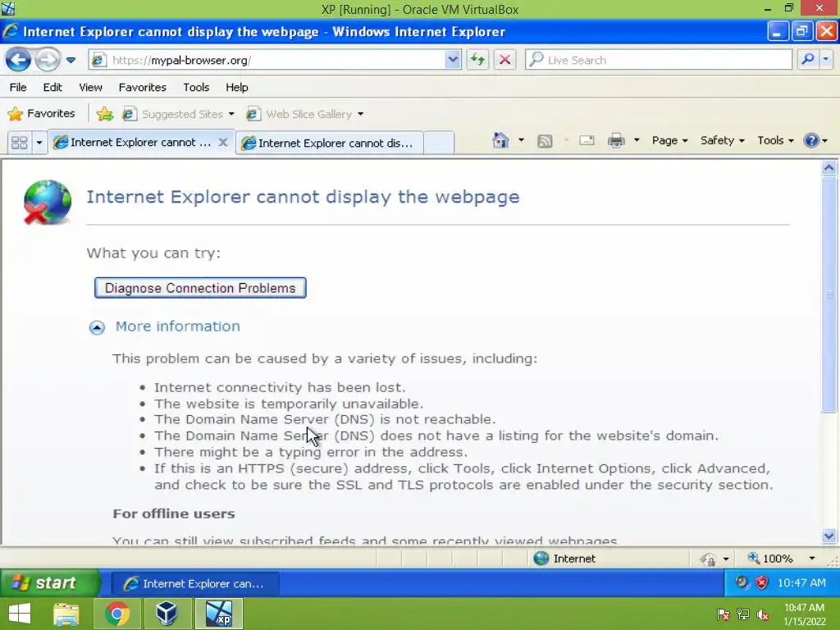Open the 100% zoom level dropdown arrow

pyautogui.click(x=811, y=559)
